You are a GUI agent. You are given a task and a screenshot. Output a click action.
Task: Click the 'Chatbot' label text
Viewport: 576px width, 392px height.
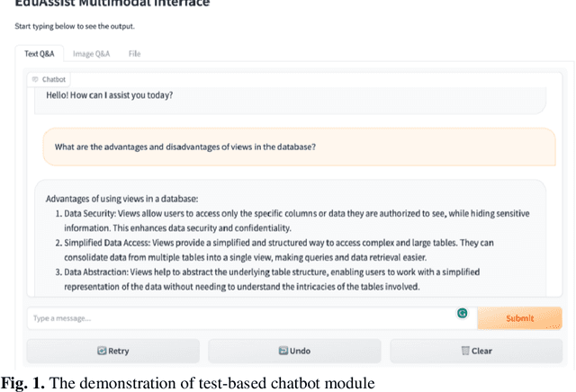coord(54,79)
